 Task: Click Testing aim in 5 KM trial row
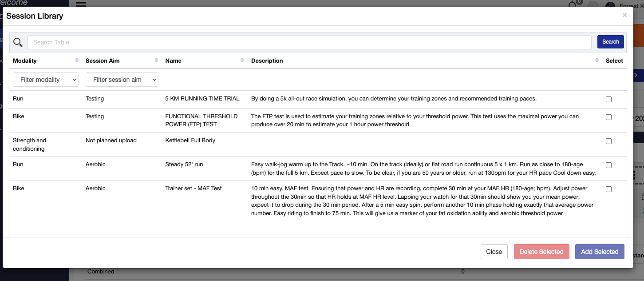(x=95, y=98)
